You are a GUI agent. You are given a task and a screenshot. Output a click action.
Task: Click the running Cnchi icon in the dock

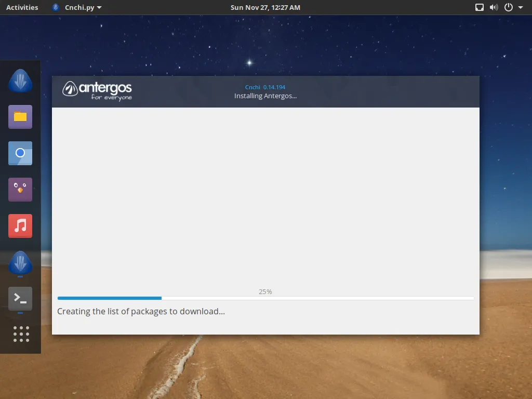20,262
